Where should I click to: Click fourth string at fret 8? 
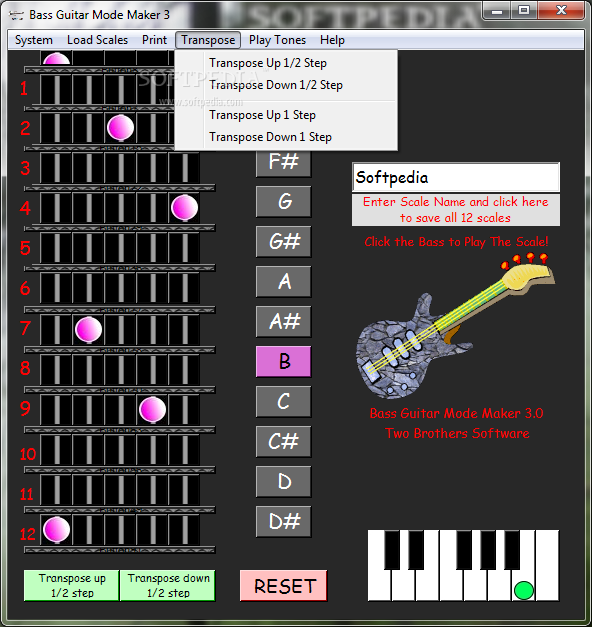(152, 369)
